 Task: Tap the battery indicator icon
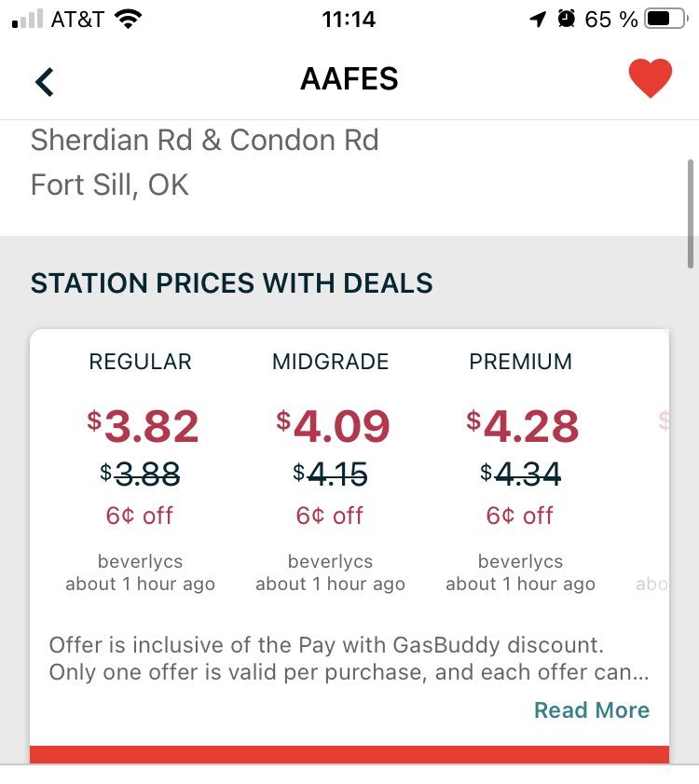[667, 19]
